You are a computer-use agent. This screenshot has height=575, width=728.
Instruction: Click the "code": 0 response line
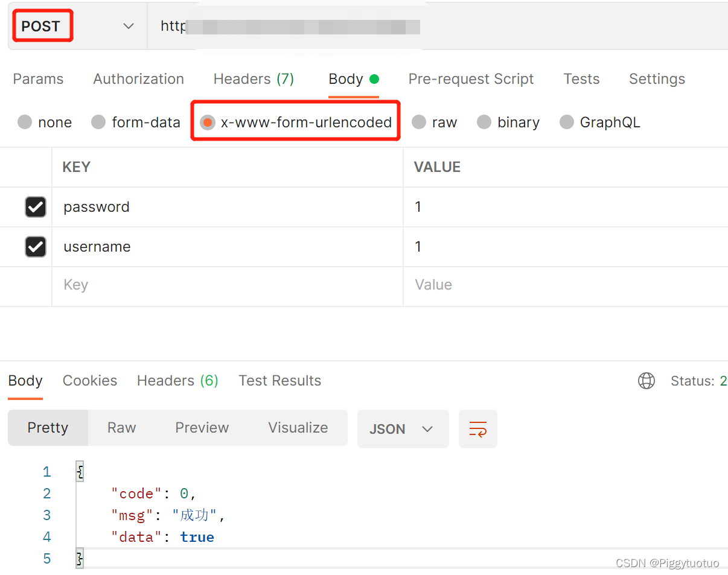(x=154, y=494)
